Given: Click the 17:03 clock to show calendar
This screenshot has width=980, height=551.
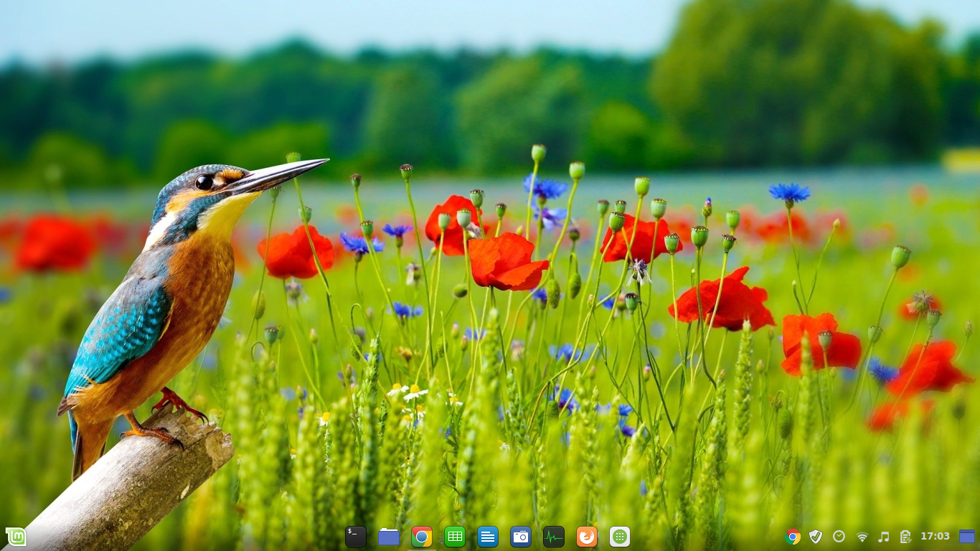Looking at the screenshot, I should (935, 537).
